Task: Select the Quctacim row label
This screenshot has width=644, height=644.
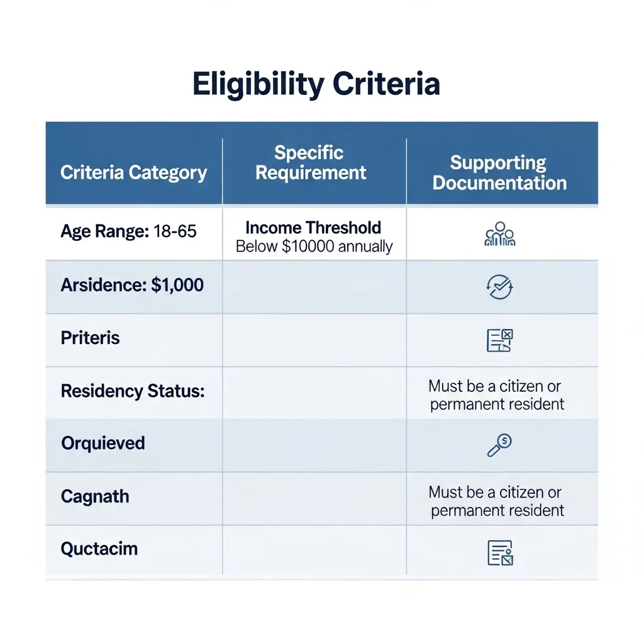Action: click(x=99, y=549)
